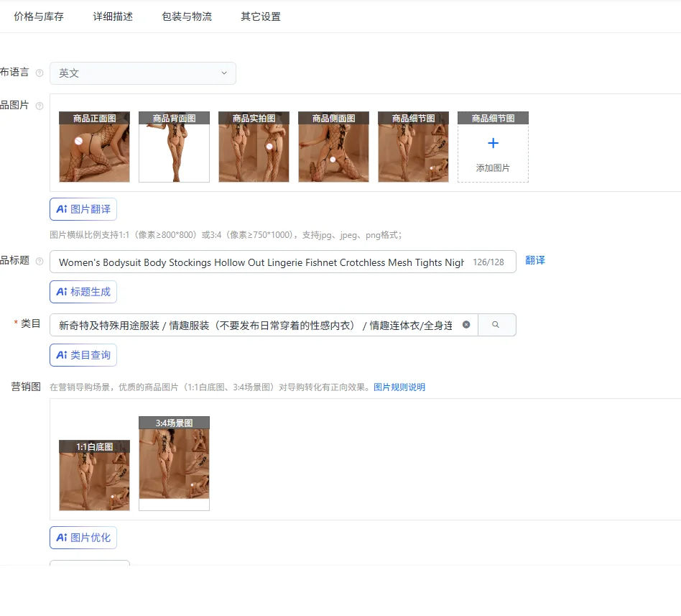Click help icon next to 标题 label
The image size is (681, 616).
click(40, 261)
